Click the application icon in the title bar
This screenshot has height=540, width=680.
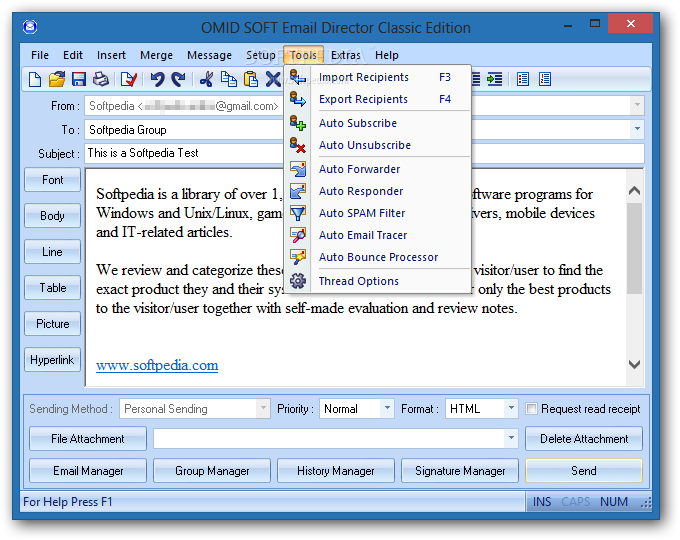point(30,27)
